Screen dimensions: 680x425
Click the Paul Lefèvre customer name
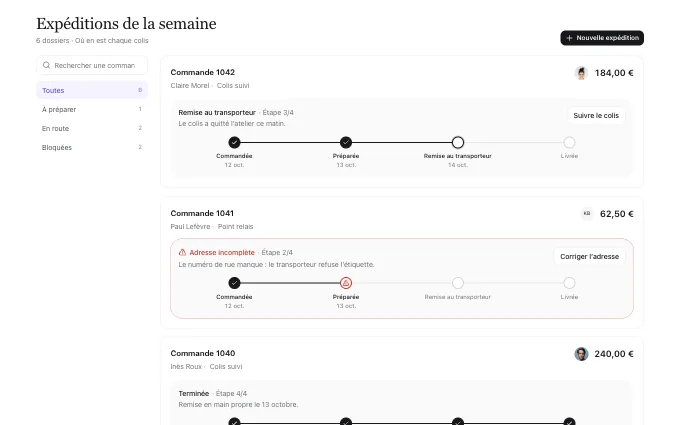pyautogui.click(x=190, y=226)
